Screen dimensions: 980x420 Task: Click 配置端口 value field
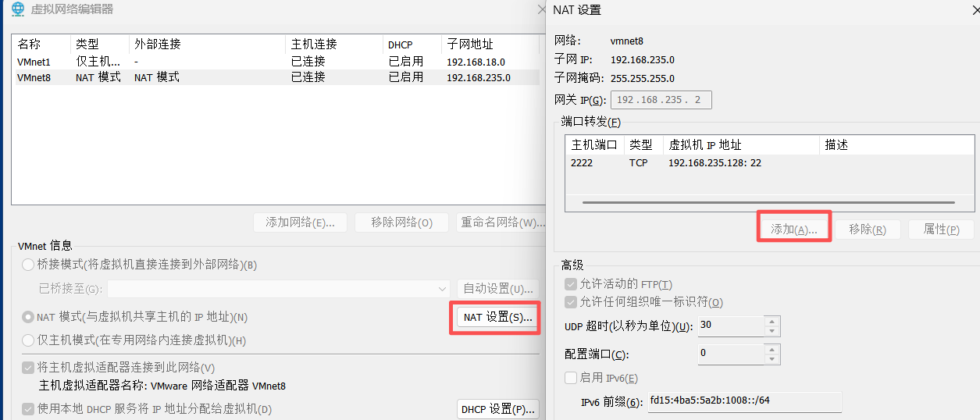click(731, 354)
